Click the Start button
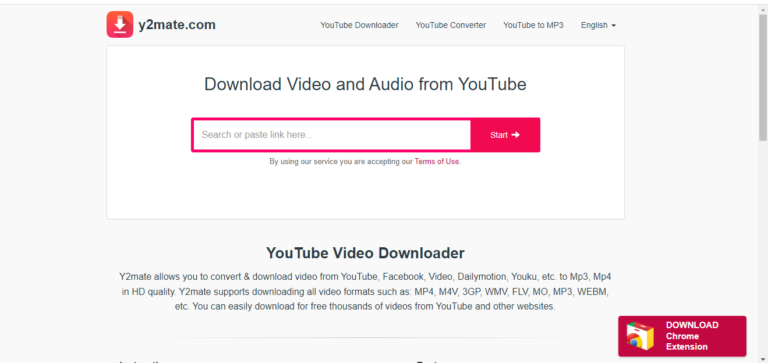768x363 pixels. (x=505, y=135)
